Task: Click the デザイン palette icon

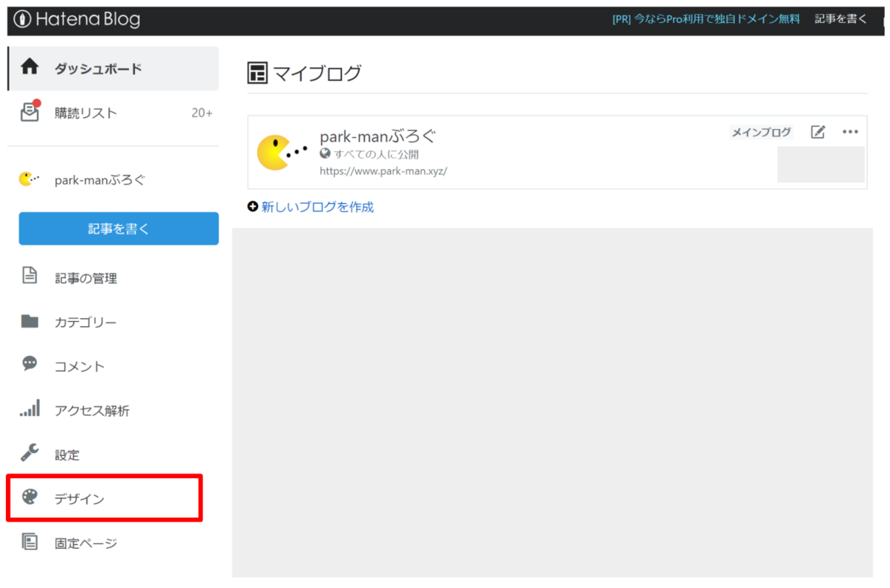Action: [x=30, y=497]
